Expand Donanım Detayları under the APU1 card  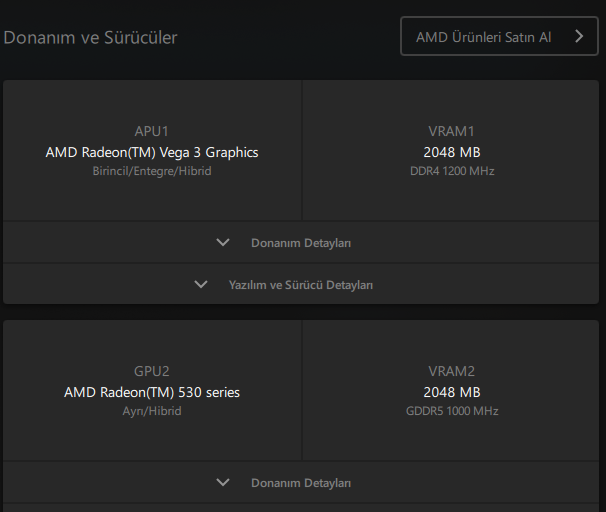(x=300, y=243)
